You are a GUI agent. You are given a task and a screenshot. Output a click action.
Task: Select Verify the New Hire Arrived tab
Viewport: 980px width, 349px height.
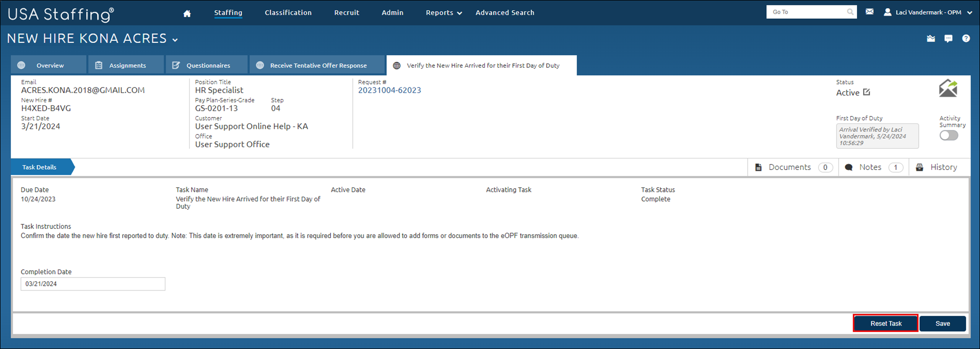[x=482, y=65]
